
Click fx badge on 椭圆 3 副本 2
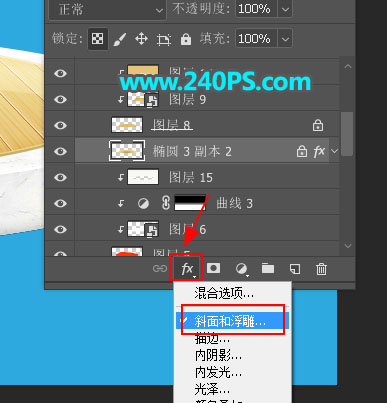(319, 152)
